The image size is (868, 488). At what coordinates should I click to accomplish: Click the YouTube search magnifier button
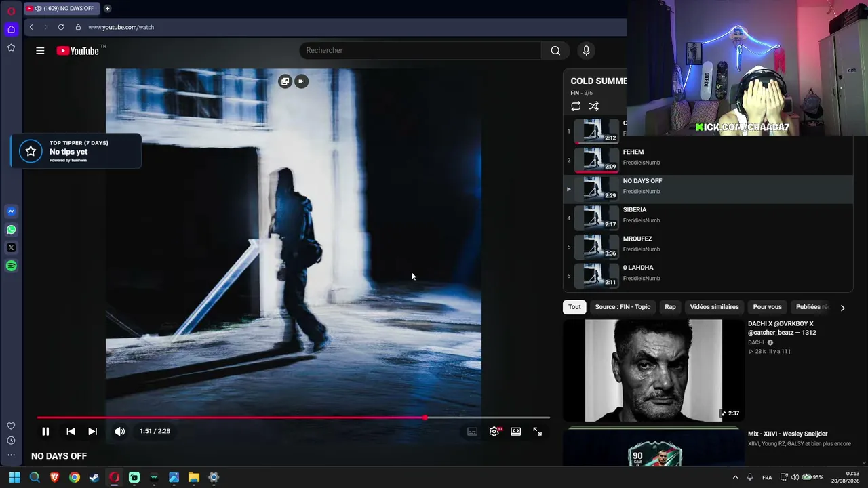pos(555,50)
